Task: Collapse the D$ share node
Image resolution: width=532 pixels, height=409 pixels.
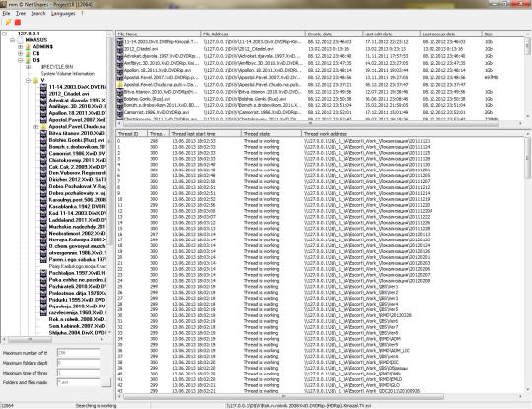Action: (x=20, y=60)
